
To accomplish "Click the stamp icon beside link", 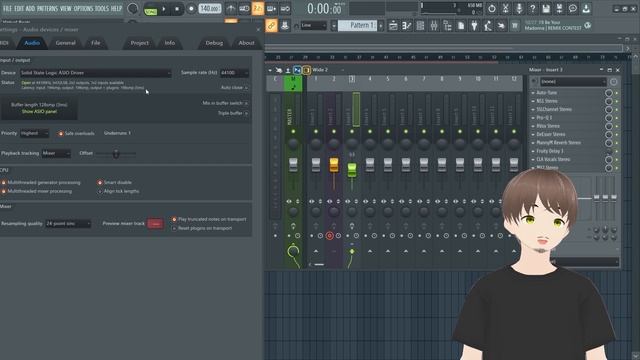I will 285,25.
